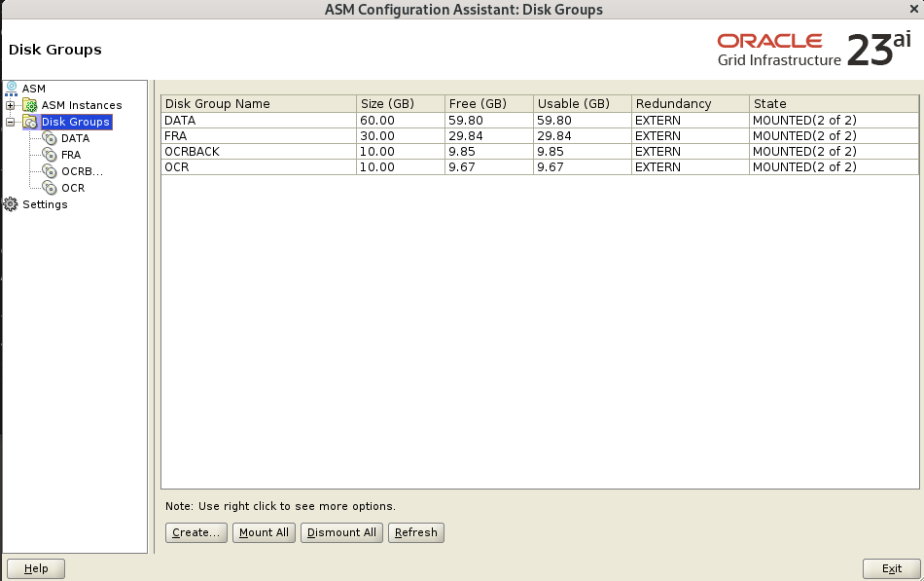The image size is (924, 581).
Task: Click EXTERN redundancy cell in FRA row
Action: point(691,135)
